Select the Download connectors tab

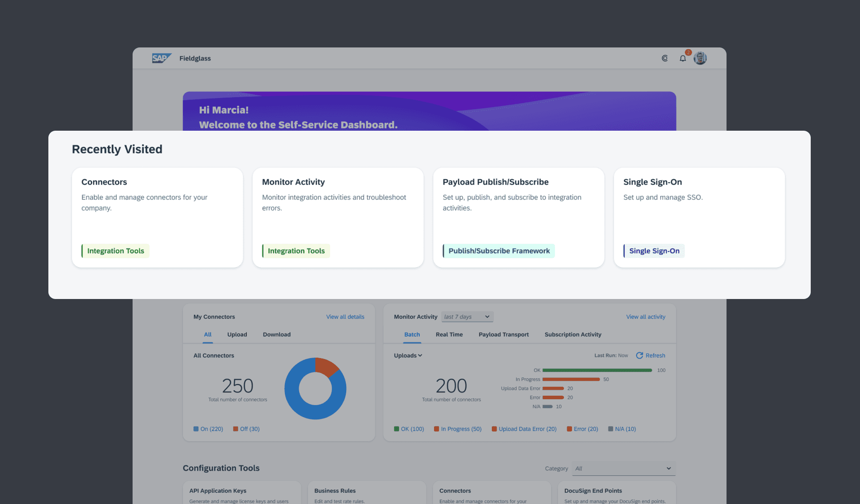click(276, 334)
